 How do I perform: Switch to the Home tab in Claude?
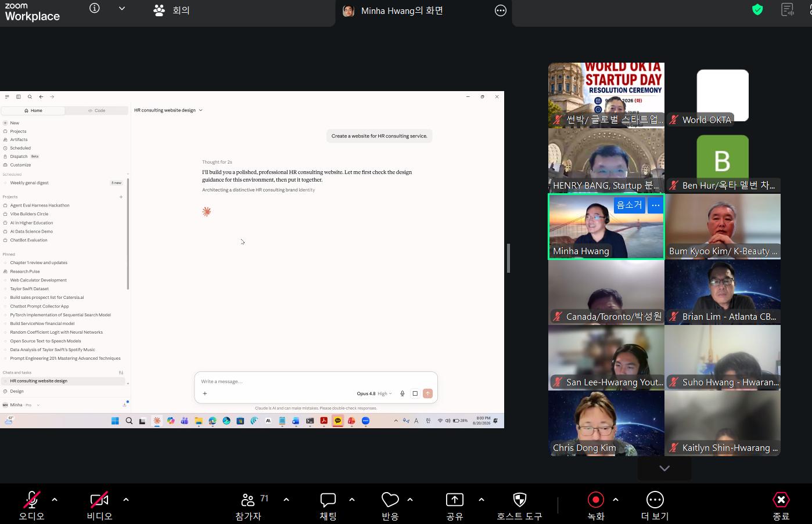pos(33,110)
